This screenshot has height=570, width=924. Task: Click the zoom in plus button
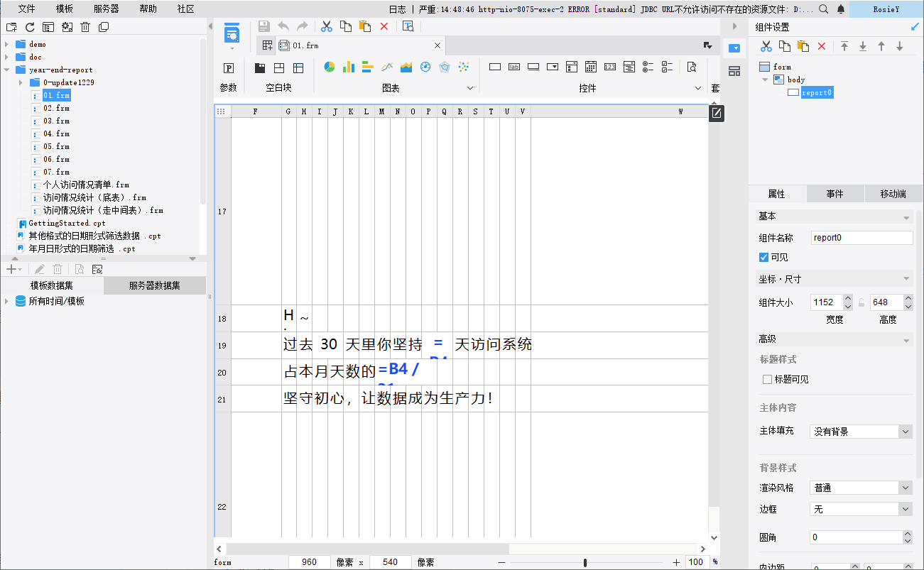tap(676, 562)
